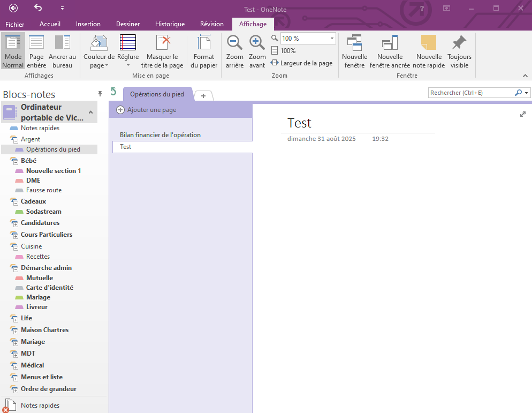The height and width of the screenshot is (413, 532).
Task: Add a new page
Action: 147,110
